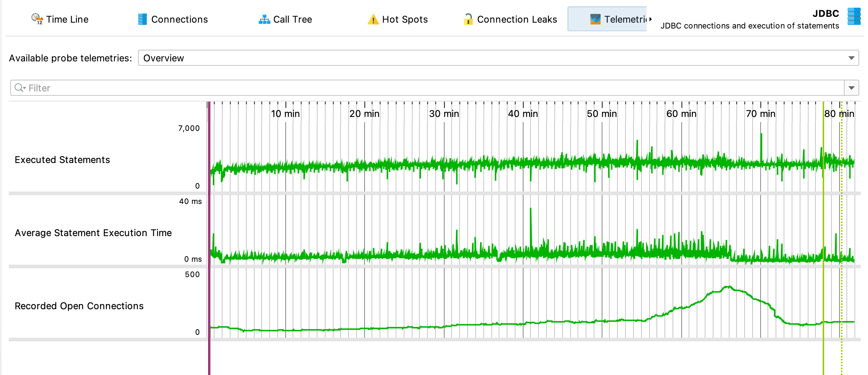This screenshot has height=375, width=868.
Task: Show more tabs with overflow arrow
Action: (x=650, y=19)
